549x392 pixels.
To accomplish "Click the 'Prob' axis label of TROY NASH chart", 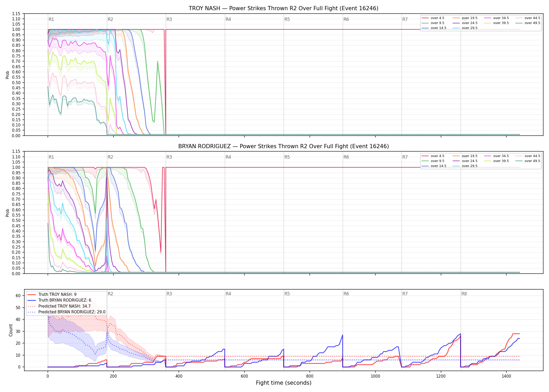I will [8, 75].
